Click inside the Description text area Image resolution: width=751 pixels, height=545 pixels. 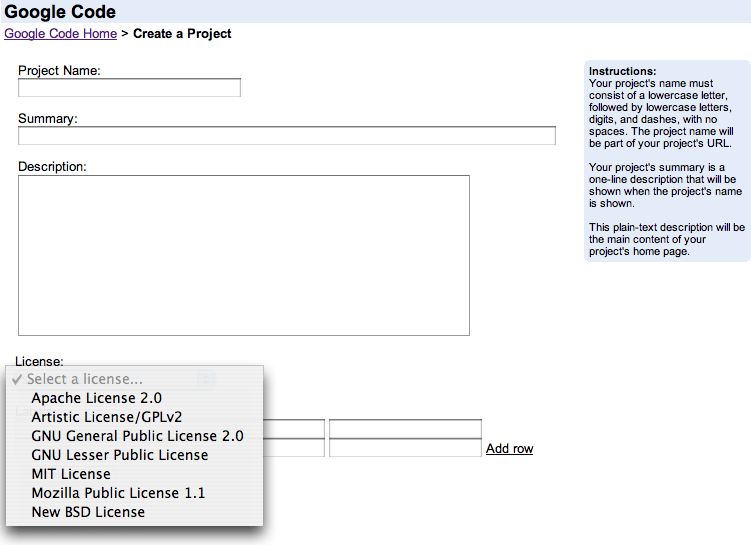point(244,255)
